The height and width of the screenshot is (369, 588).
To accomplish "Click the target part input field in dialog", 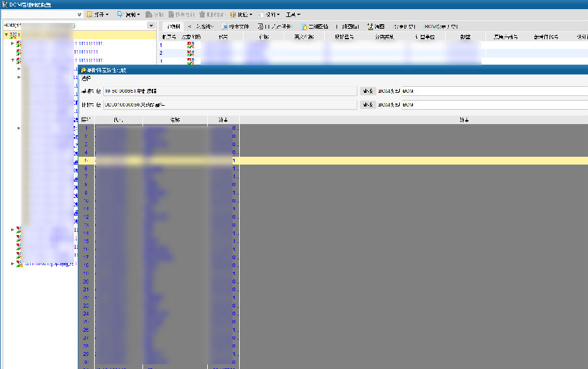I will (230, 104).
